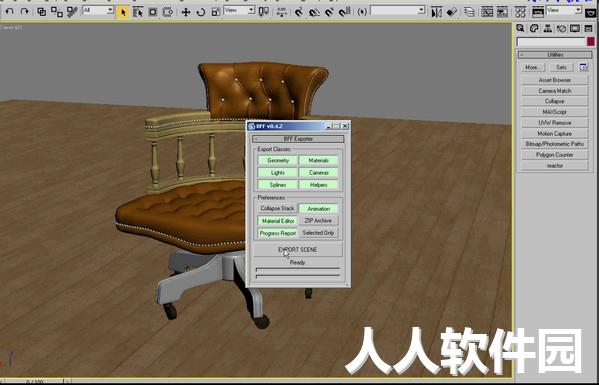Open the Polygon Counter utility
The image size is (599, 385).
click(555, 155)
